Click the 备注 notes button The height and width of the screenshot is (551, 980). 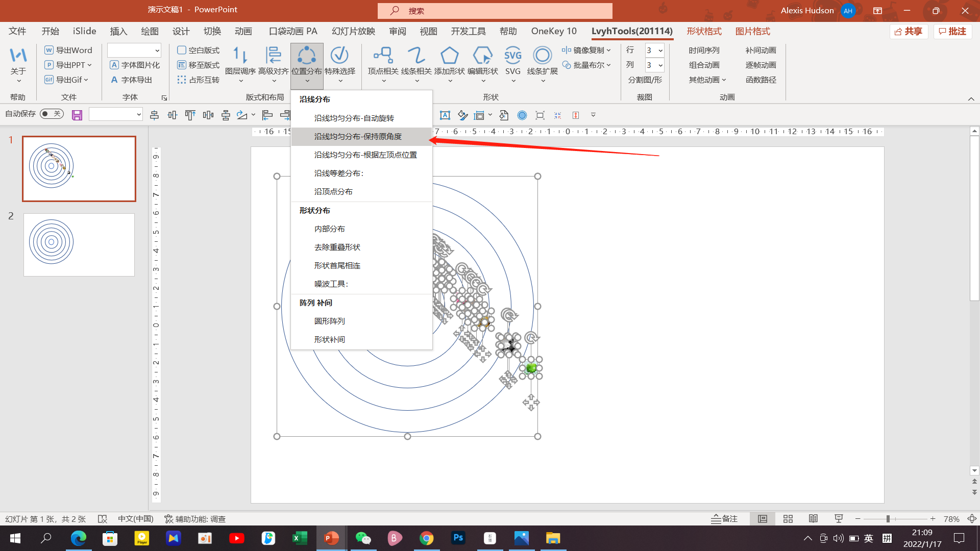click(x=724, y=519)
